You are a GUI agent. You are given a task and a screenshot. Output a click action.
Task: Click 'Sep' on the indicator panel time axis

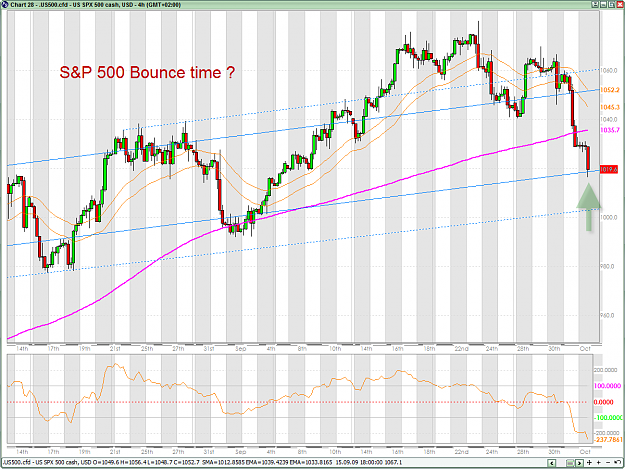coord(241,452)
